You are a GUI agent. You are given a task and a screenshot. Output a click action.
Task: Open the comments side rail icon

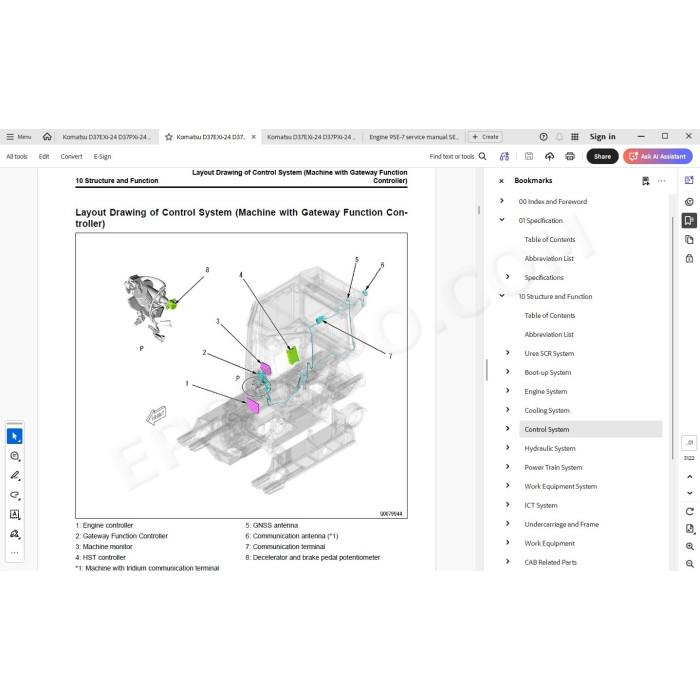click(689, 202)
